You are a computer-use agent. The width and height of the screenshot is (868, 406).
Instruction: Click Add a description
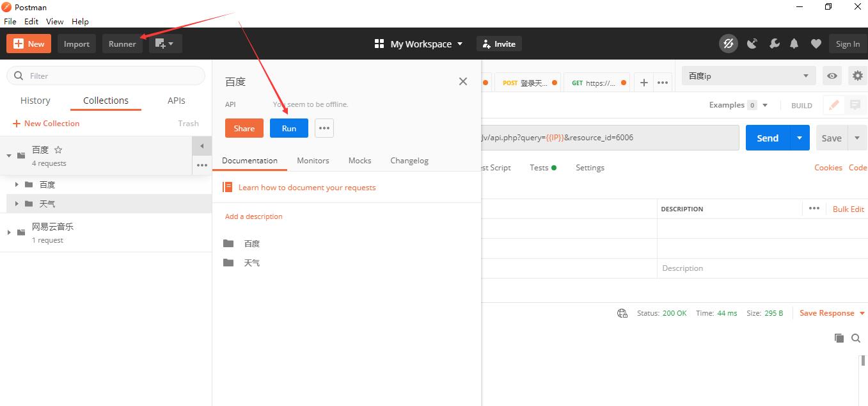point(253,216)
